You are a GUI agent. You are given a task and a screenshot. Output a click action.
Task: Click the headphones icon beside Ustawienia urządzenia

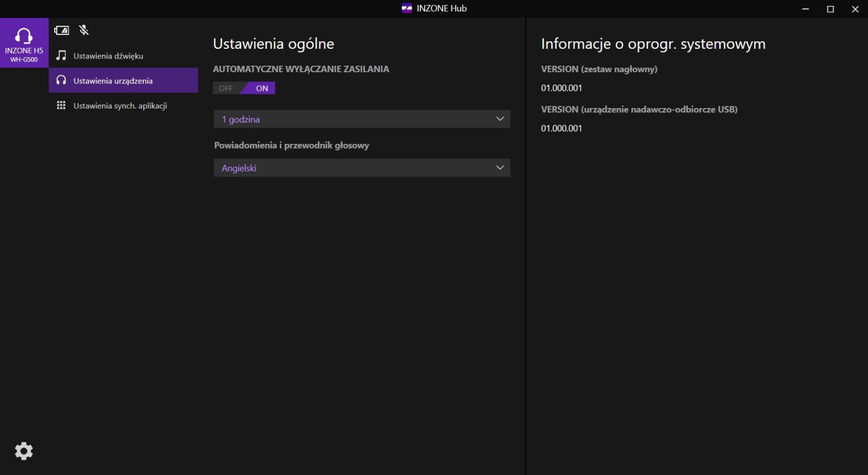(x=61, y=80)
